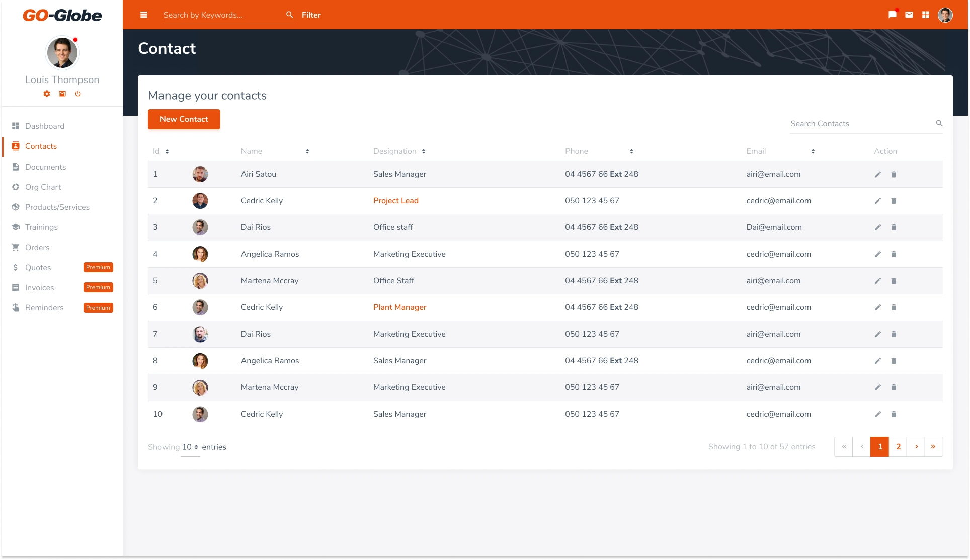Open the top-right user avatar menu

pos(945,15)
